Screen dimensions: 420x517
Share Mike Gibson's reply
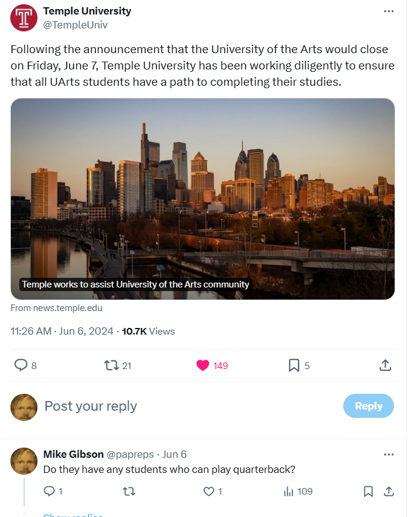pos(389,492)
